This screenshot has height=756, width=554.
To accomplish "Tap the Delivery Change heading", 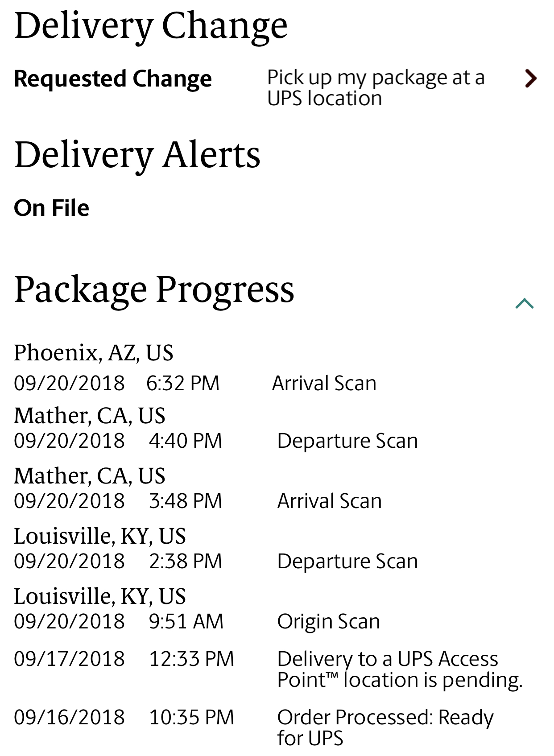I will pos(151,26).
